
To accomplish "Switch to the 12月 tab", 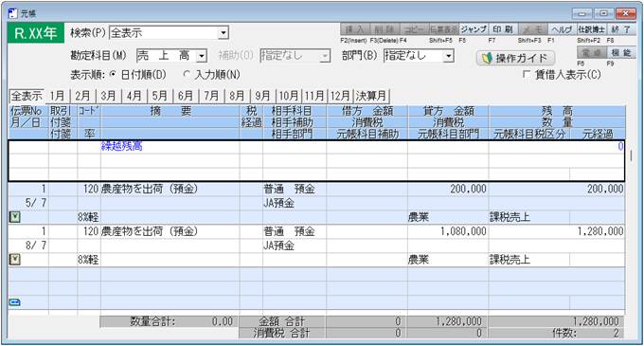I will click(341, 96).
